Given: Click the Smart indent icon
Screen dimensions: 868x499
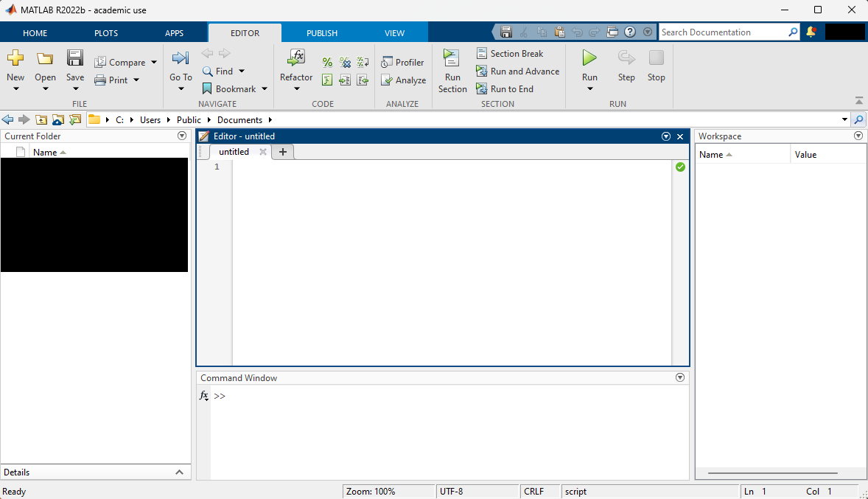Looking at the screenshot, I should [x=327, y=80].
